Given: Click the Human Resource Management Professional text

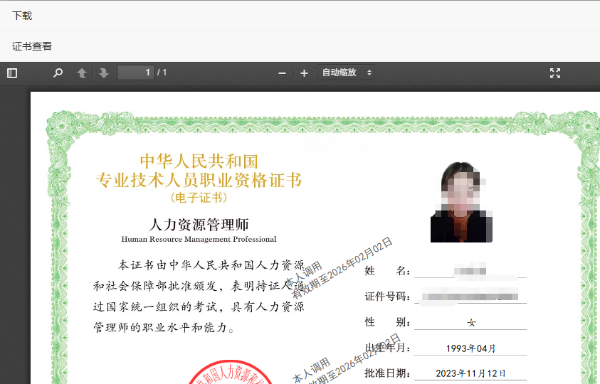Looking at the screenshot, I should pos(199,239).
